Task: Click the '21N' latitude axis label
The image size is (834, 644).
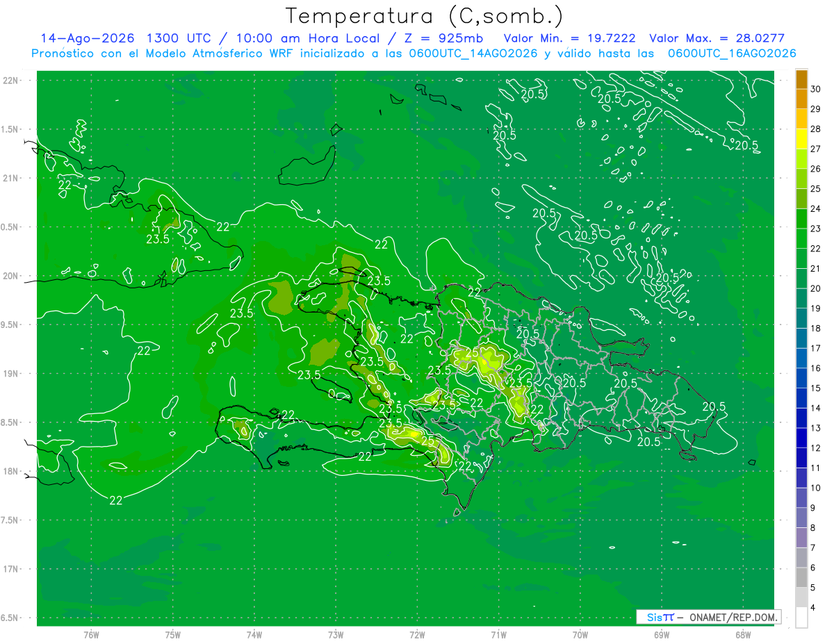Action: 10,179
